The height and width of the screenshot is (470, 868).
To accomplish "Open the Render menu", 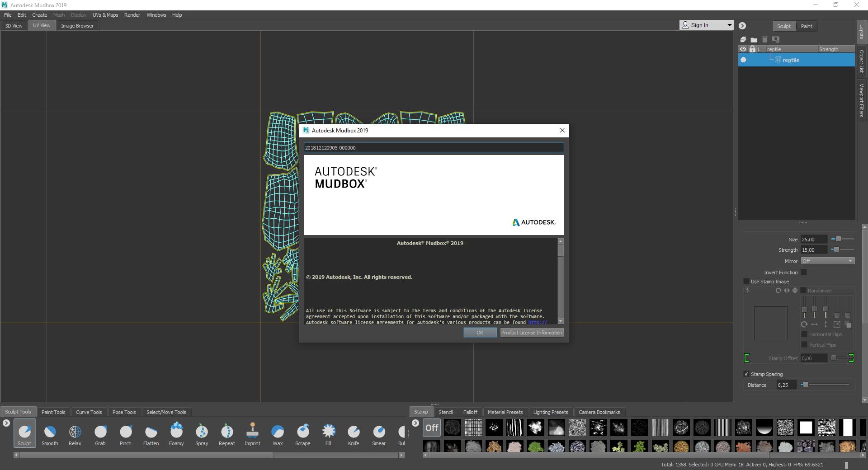I will click(x=132, y=15).
